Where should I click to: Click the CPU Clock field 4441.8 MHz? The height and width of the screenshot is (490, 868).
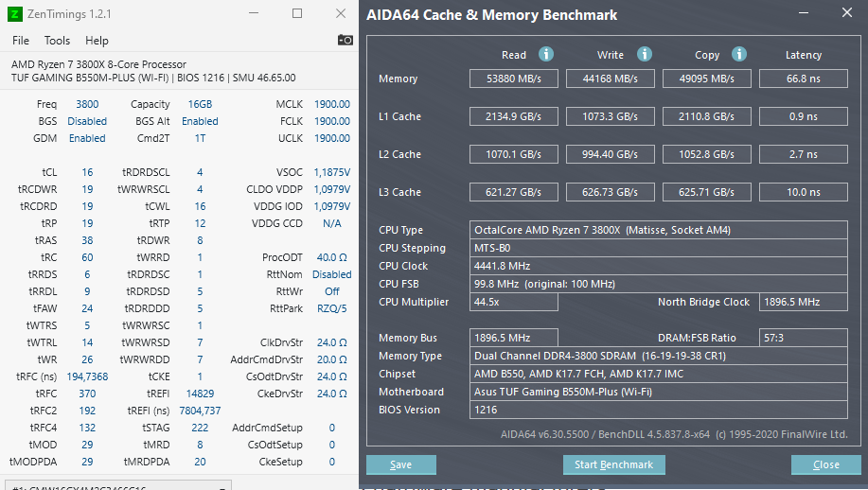click(658, 266)
